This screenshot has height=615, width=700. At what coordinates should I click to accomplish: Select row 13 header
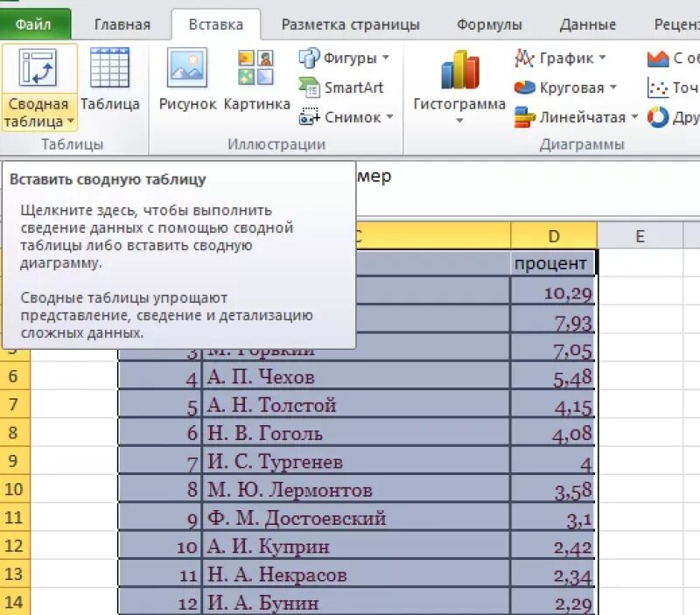point(15,574)
